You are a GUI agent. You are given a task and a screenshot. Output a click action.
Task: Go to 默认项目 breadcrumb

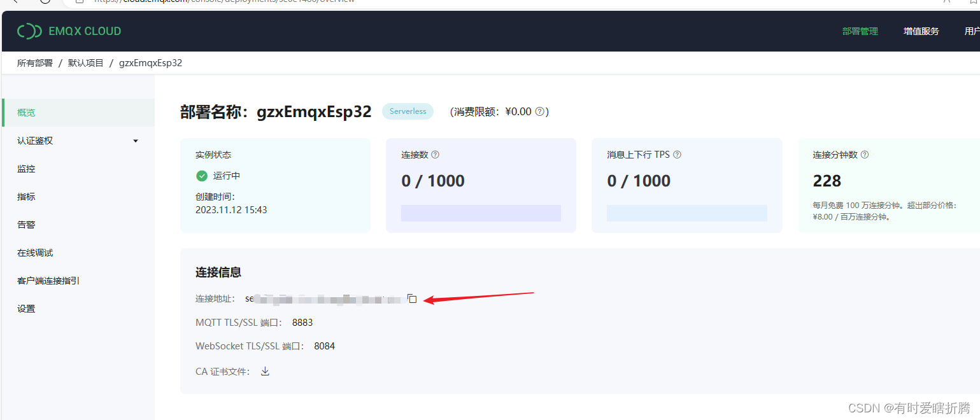pyautogui.click(x=86, y=63)
